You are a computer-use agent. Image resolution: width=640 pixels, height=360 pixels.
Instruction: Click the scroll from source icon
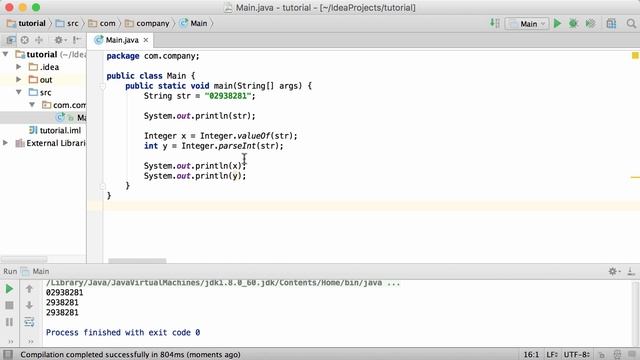click(x=25, y=40)
